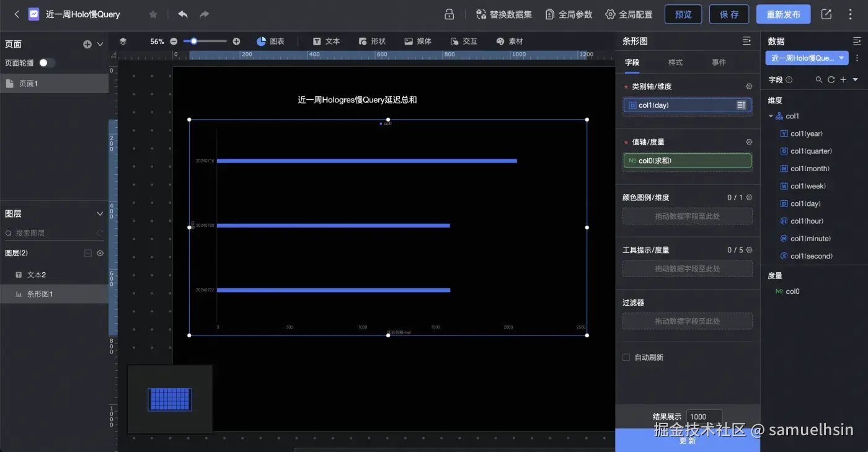Enable the 自动刷新 checkbox
868x452 pixels.
pyautogui.click(x=626, y=357)
